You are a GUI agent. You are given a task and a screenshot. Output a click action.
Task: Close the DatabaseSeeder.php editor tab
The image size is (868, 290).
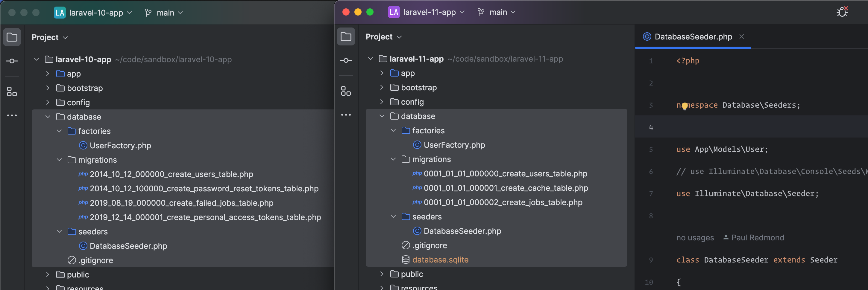pos(741,36)
